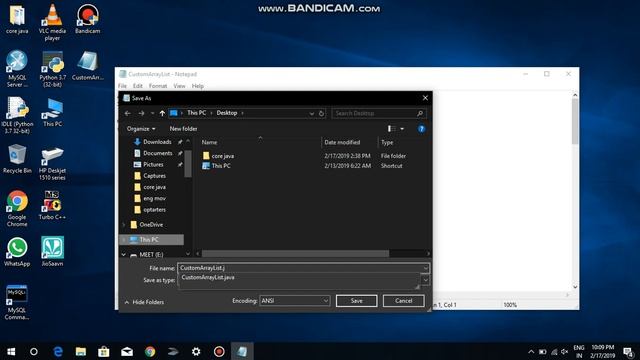The height and width of the screenshot is (360, 640).
Task: Launch Google Chrome from the desktop
Action: point(17,208)
